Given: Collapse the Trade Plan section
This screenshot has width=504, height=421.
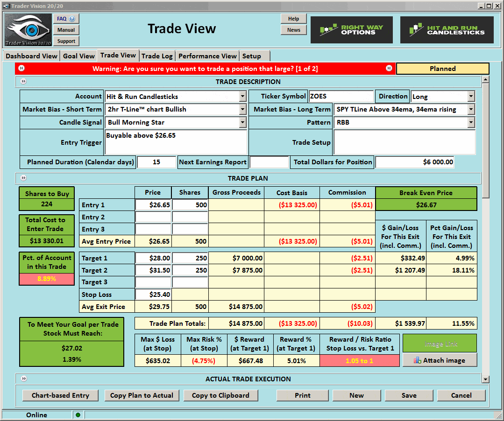Looking at the screenshot, I should point(23,178).
